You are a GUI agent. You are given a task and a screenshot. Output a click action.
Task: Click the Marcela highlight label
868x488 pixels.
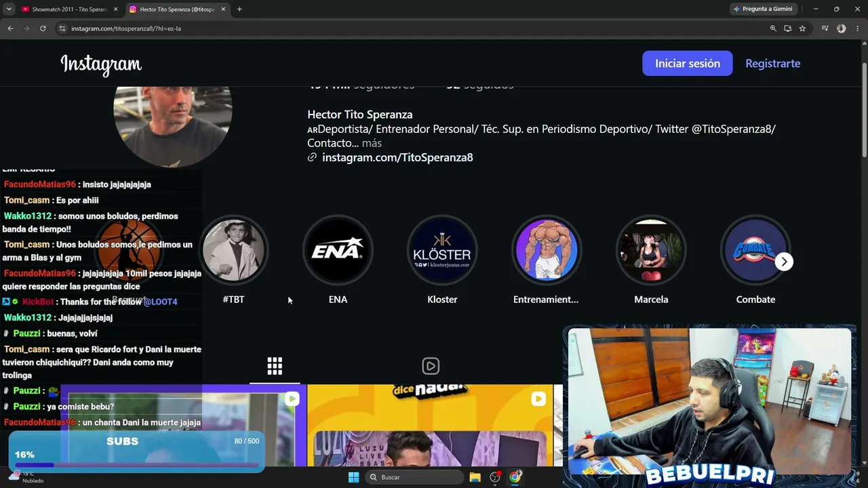tap(651, 300)
